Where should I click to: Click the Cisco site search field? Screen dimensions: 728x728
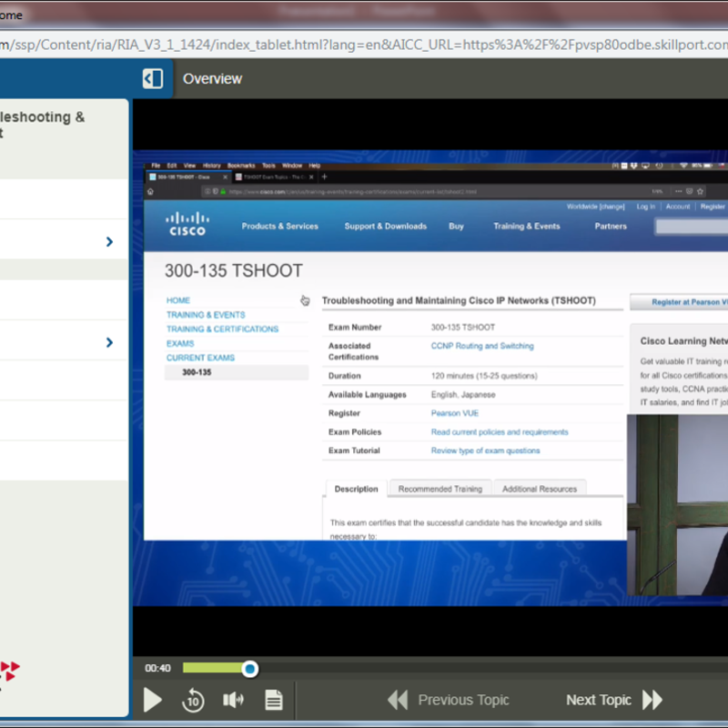pyautogui.click(x=692, y=227)
